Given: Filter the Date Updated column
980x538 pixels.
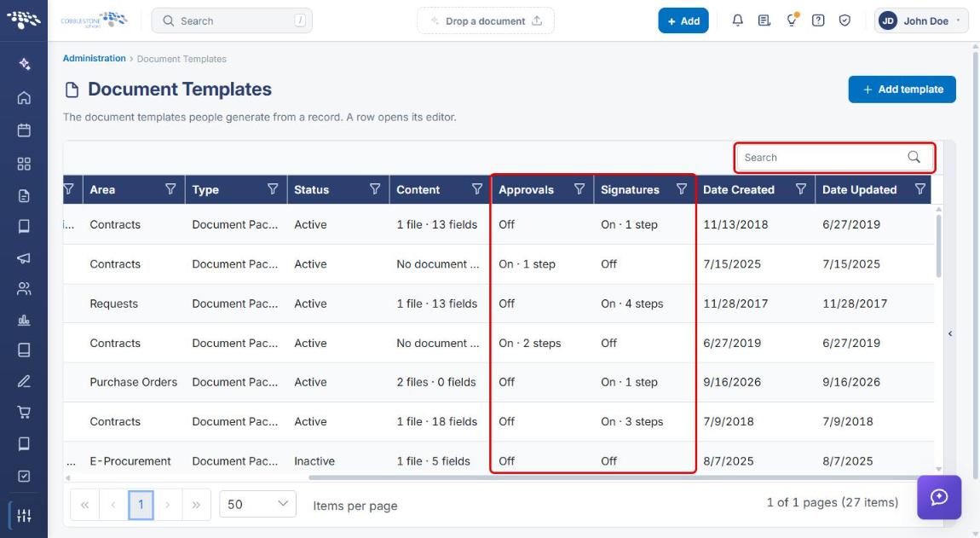Looking at the screenshot, I should (x=920, y=189).
